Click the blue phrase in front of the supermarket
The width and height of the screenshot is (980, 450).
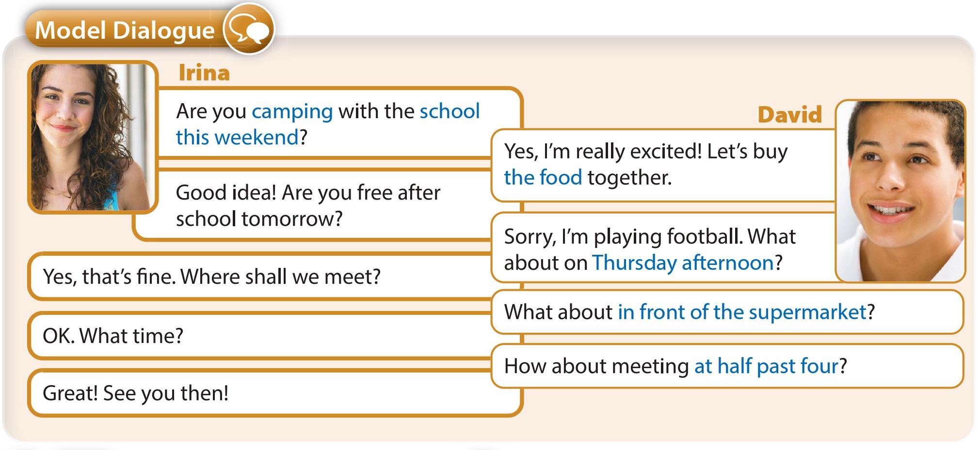click(x=742, y=312)
